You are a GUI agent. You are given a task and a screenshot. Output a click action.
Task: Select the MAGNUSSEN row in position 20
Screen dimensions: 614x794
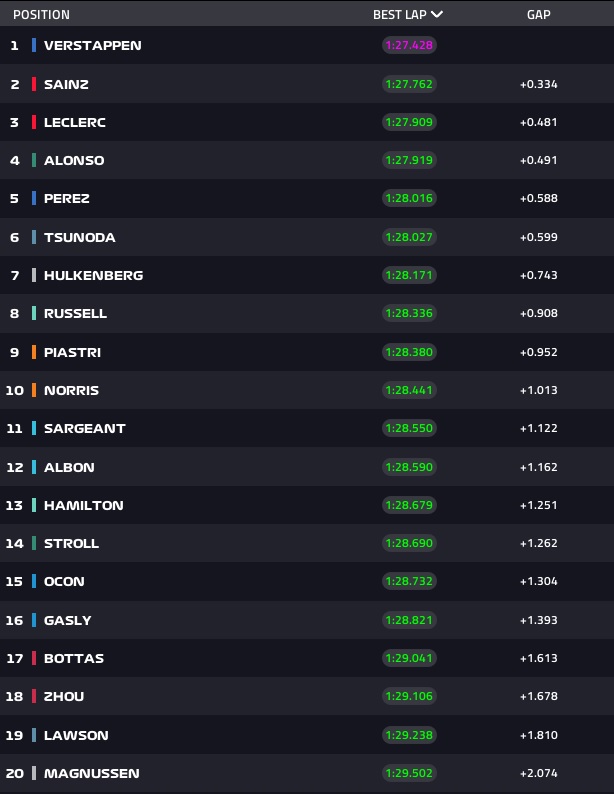click(x=307, y=773)
